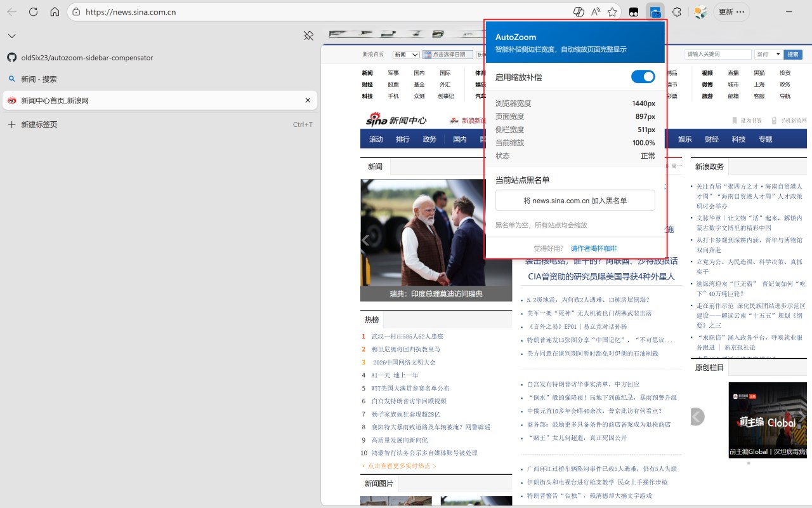This screenshot has height=508, width=812.
Task: Refresh the current page
Action: coord(34,12)
